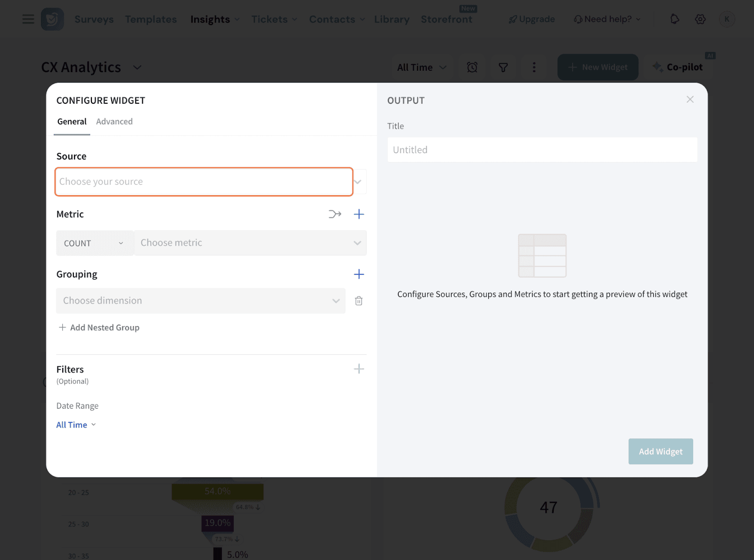This screenshot has height=560, width=754.
Task: Add a new metric with plus icon
Action: tap(359, 214)
